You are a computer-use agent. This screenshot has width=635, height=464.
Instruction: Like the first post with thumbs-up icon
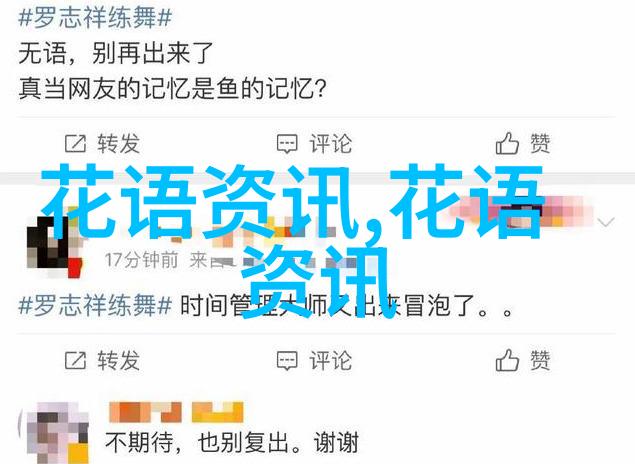click(507, 143)
